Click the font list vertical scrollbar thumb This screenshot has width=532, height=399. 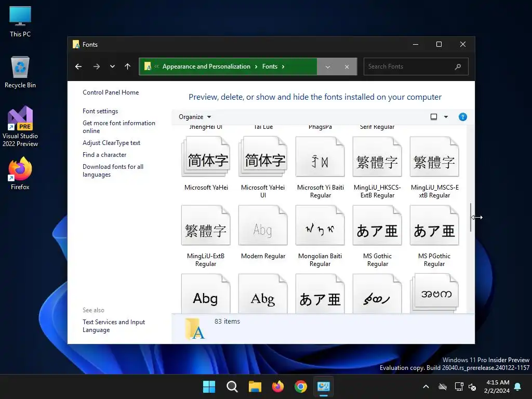[471, 217]
